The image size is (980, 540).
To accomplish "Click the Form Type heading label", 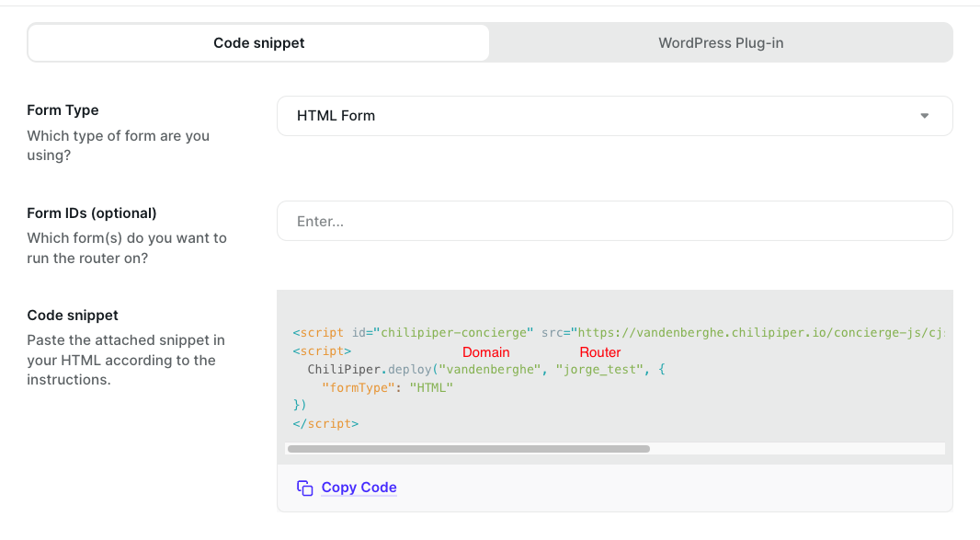I will [x=63, y=110].
